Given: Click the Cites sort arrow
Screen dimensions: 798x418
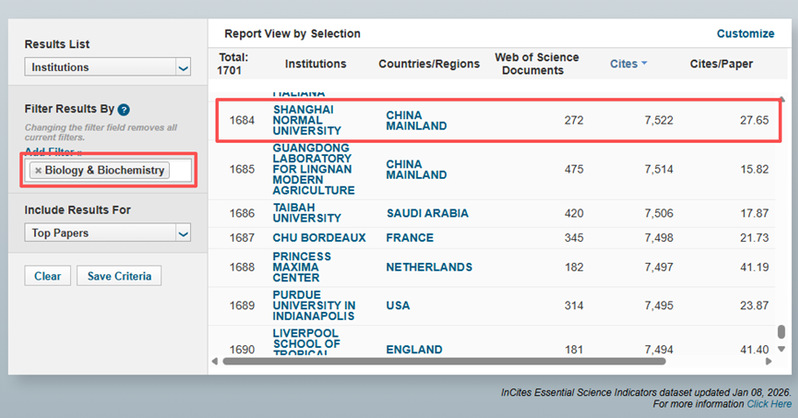Looking at the screenshot, I should [x=644, y=64].
